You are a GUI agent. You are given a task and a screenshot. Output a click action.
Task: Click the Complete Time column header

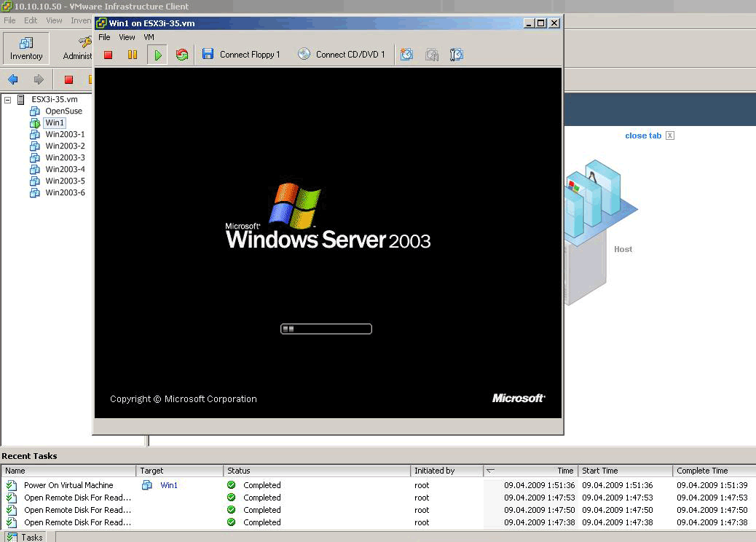click(714, 471)
